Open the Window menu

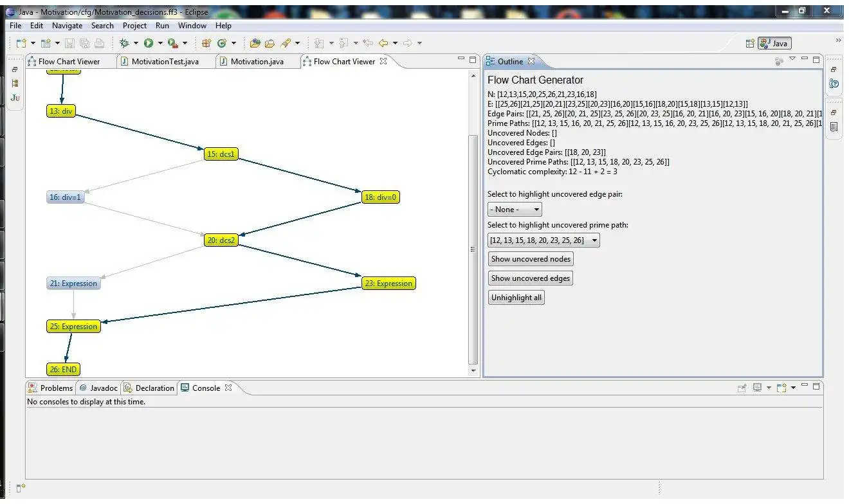(x=192, y=26)
